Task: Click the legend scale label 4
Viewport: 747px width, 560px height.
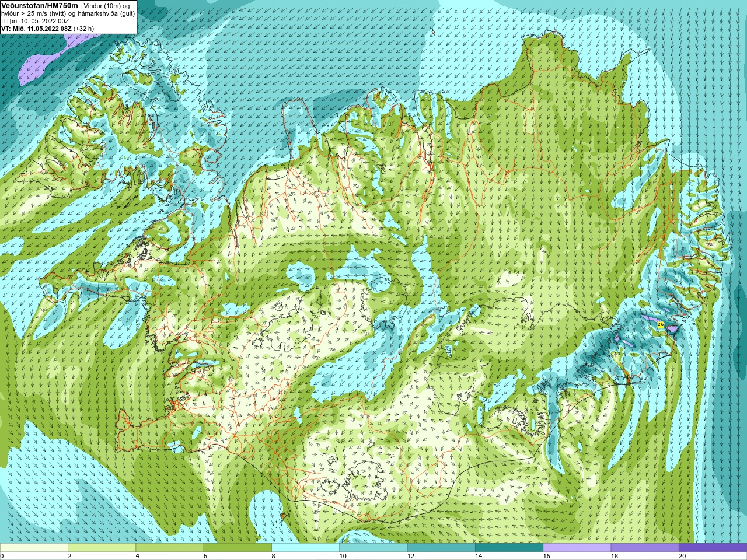Action: pyautogui.click(x=137, y=556)
